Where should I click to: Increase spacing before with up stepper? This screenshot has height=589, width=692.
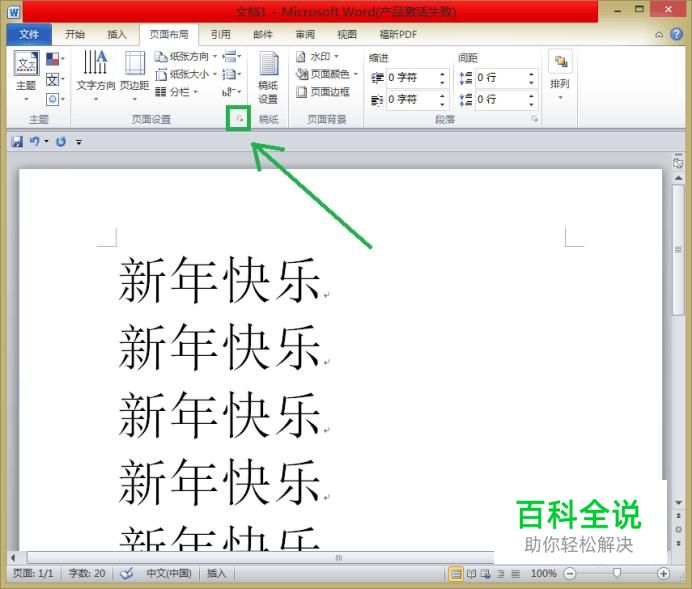tap(531, 74)
